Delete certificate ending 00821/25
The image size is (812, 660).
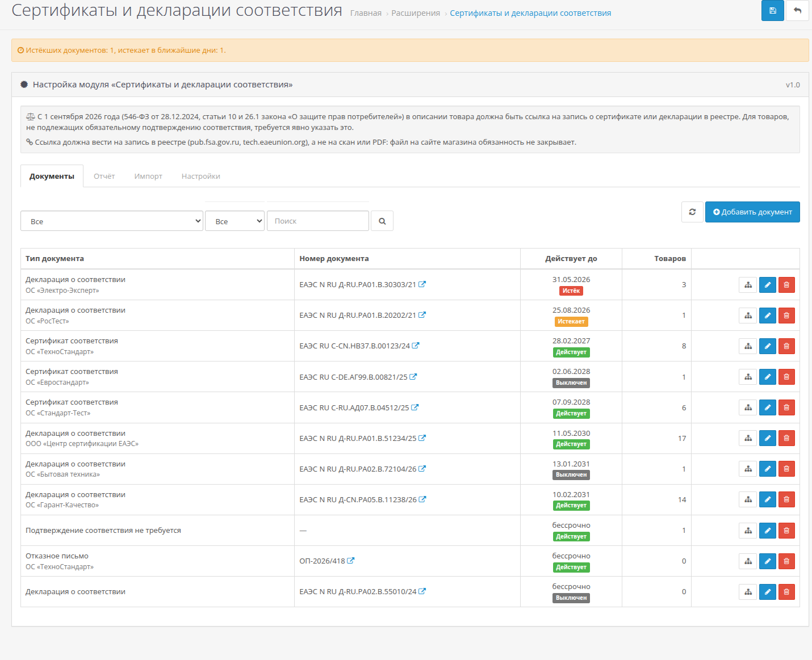[786, 377]
